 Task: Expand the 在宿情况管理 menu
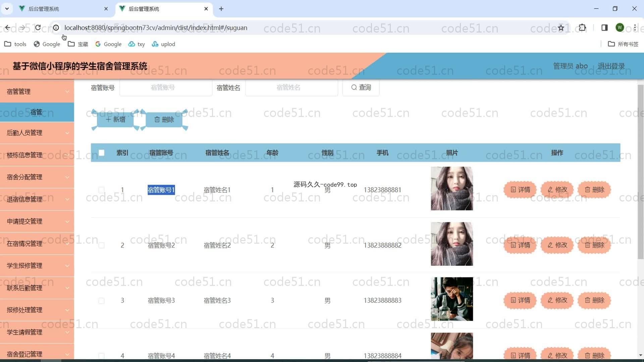click(37, 243)
